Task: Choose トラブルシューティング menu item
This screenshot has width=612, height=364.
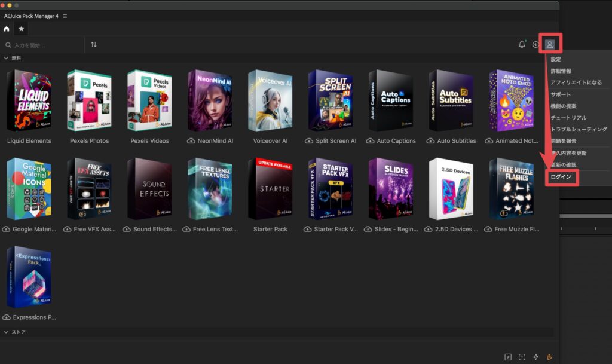Action: tap(579, 129)
